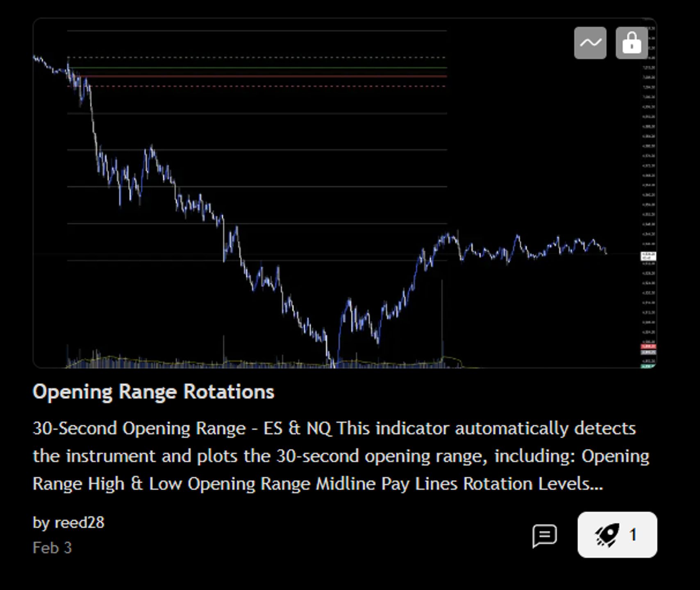Image resolution: width=700 pixels, height=590 pixels.
Task: Open the chart preview thumbnail
Action: coord(345,193)
